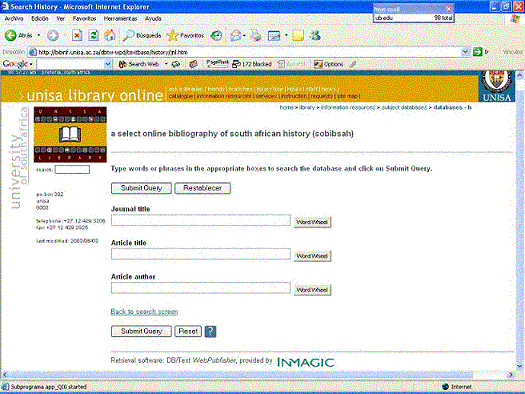The width and height of the screenshot is (525, 394).
Task: Open the Favoritos star panel
Action: point(185,35)
